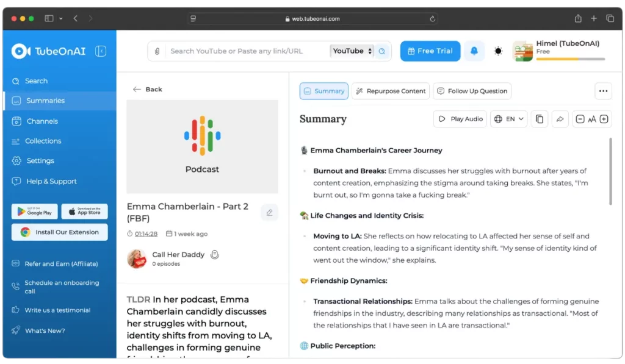Open Safari sidebar options chevron

(x=60, y=18)
